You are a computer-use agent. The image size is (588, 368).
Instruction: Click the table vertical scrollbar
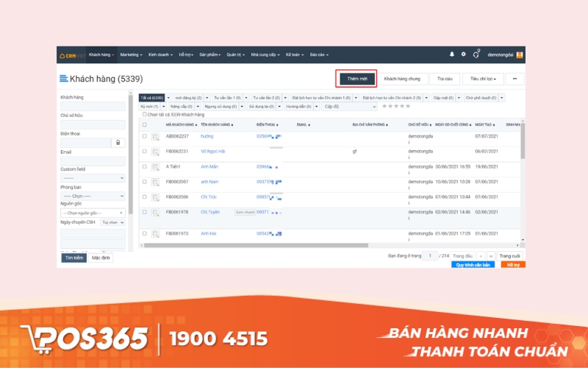(x=523, y=141)
